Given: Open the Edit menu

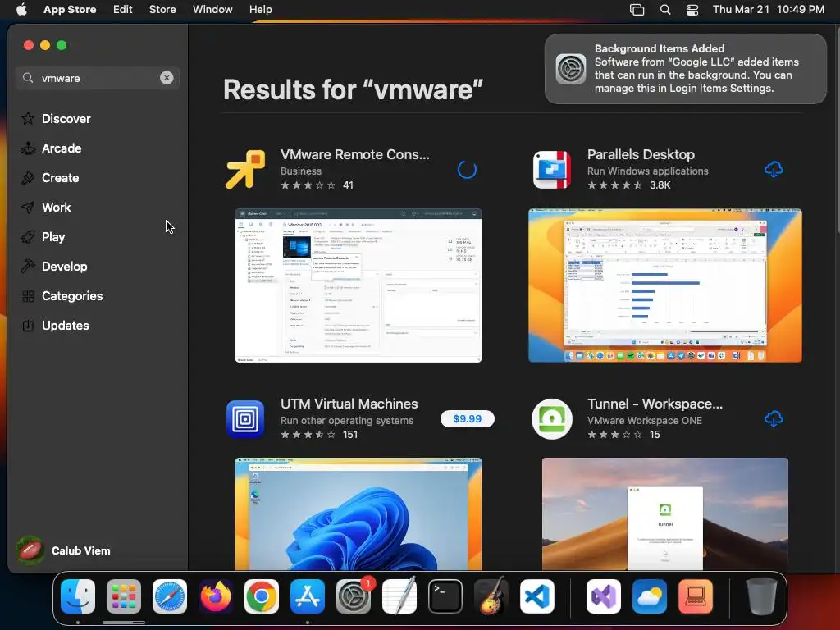Looking at the screenshot, I should pos(123,10).
